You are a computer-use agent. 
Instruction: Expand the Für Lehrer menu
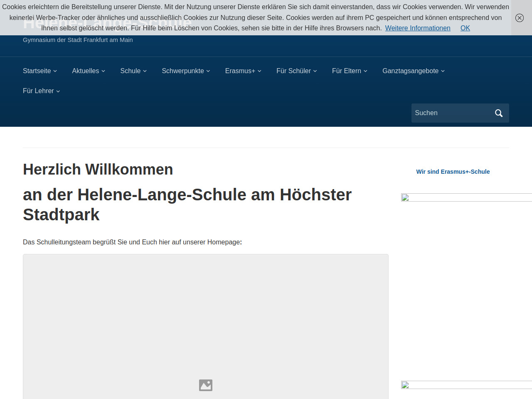[x=41, y=91]
